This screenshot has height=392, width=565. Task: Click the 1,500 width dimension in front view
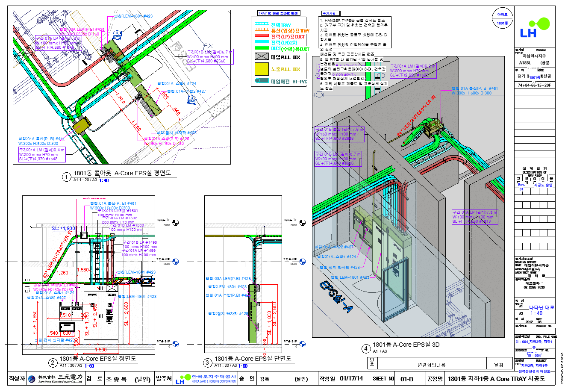(x=101, y=350)
